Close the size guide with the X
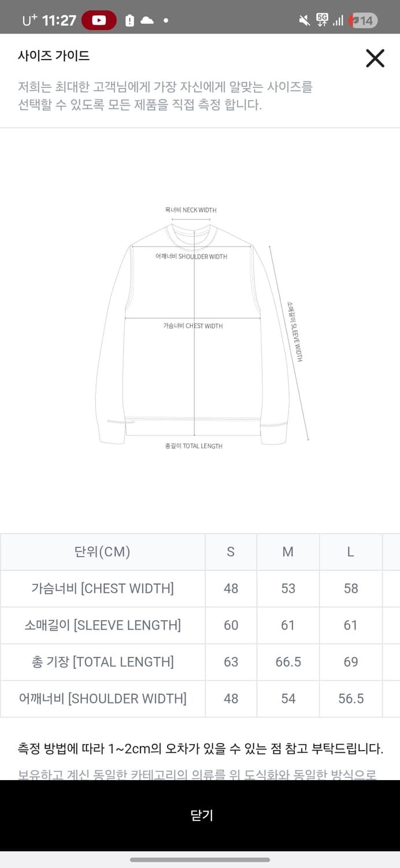Viewport: 400px width, 868px height. [375, 58]
